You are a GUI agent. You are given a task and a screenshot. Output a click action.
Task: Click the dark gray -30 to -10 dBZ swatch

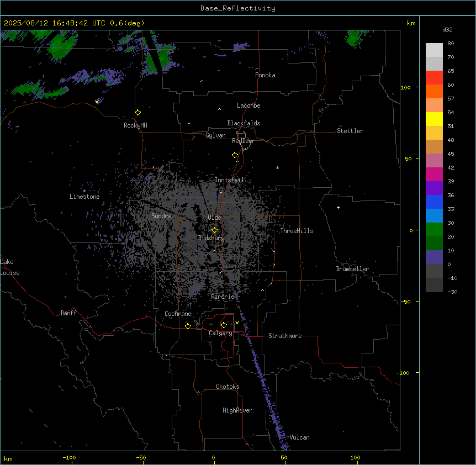(434, 285)
